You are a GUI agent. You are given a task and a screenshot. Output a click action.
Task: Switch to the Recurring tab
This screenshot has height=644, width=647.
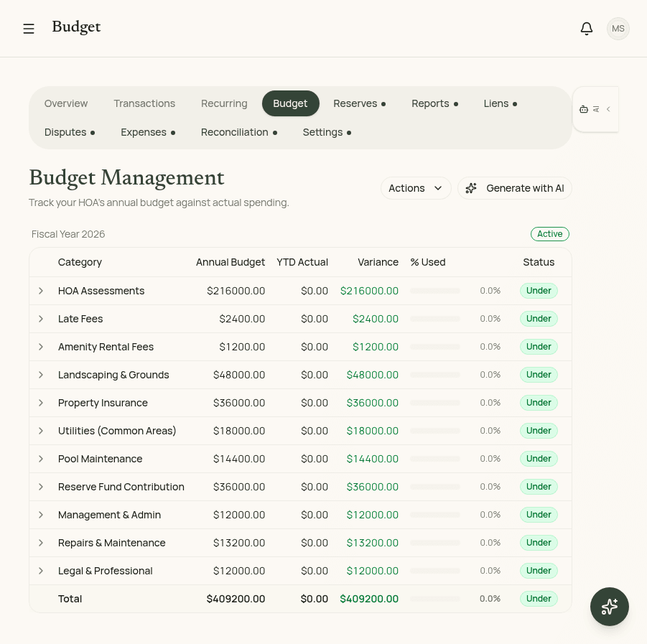pyautogui.click(x=224, y=103)
